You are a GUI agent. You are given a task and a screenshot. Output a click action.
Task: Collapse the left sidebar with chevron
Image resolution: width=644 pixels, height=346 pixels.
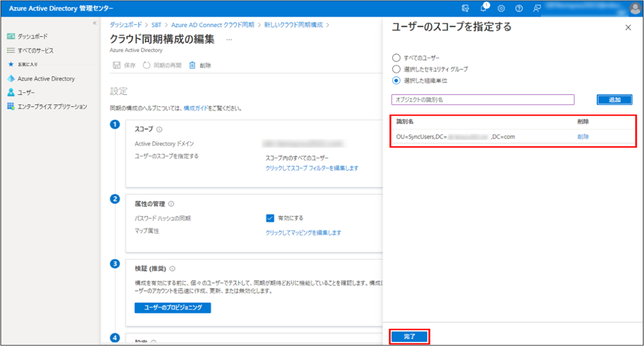(94, 23)
